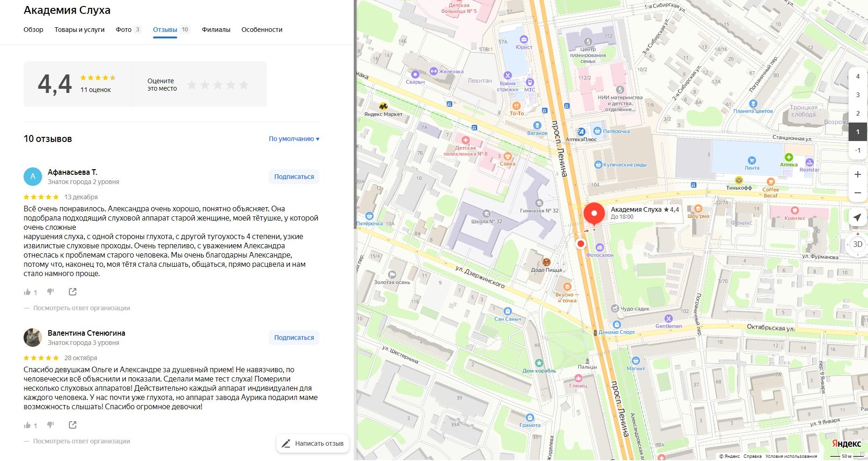The image size is (868, 461).
Task: Open the По умолчанию sorting dropdown
Action: 294,139
